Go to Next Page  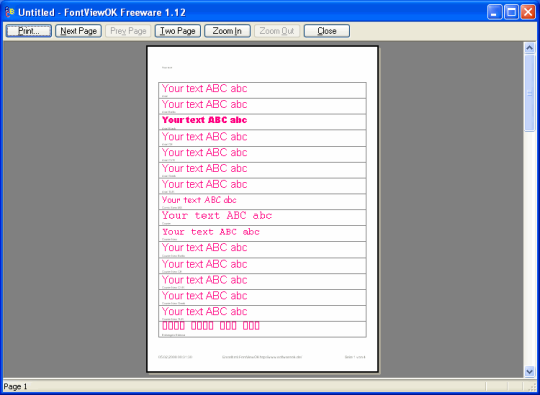79,31
